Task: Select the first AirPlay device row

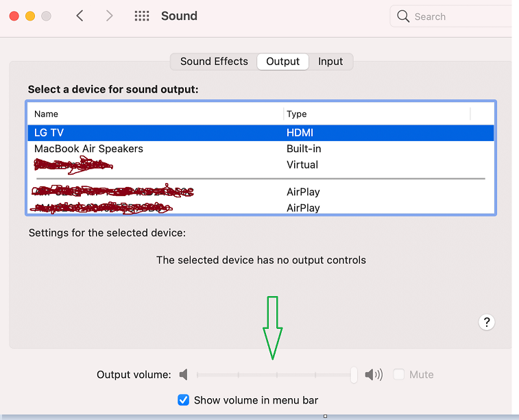Action: [x=261, y=192]
